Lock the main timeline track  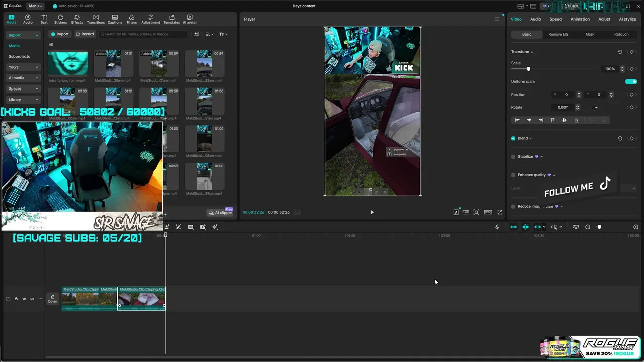16,299
